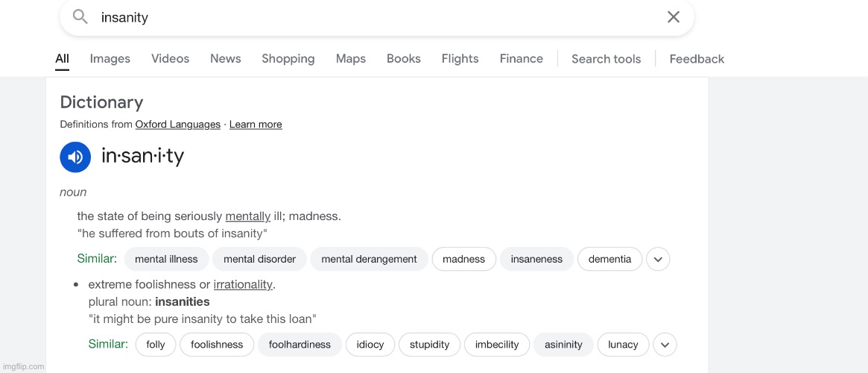Open the News tab

click(x=225, y=59)
